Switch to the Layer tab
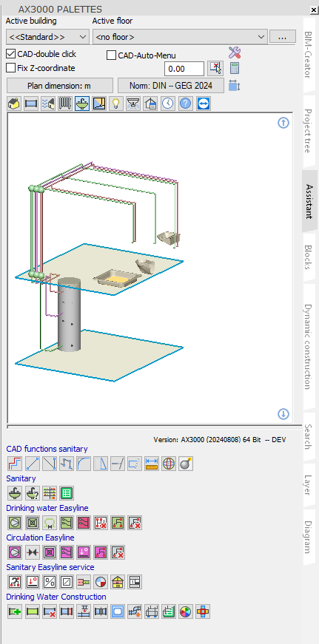The width and height of the screenshot is (319, 644). click(x=307, y=484)
